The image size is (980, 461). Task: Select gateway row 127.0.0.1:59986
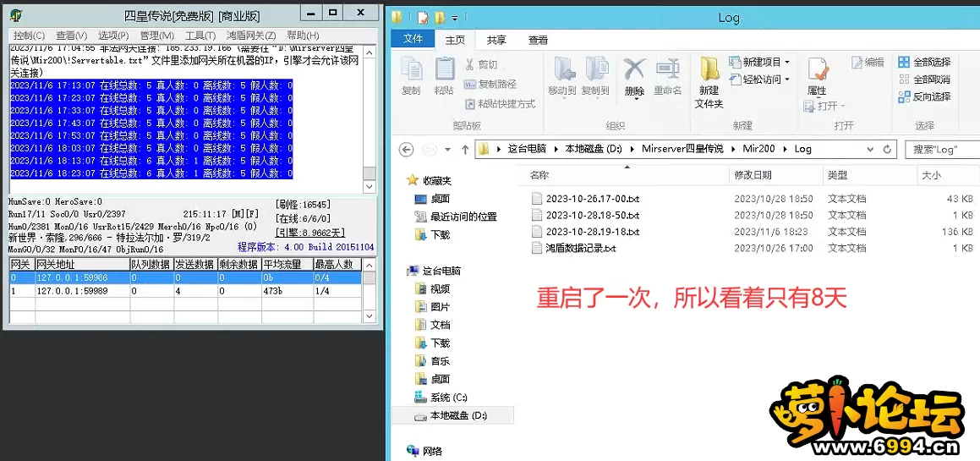tap(186, 277)
